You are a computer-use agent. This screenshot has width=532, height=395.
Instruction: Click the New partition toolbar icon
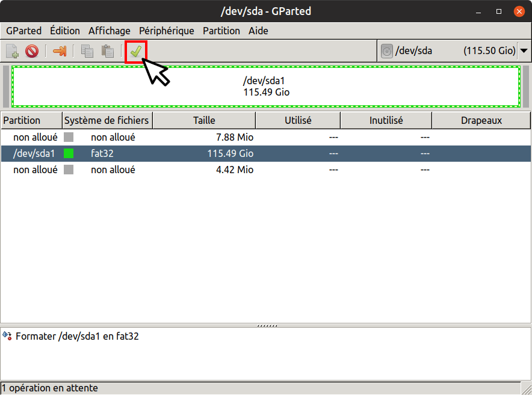12,51
